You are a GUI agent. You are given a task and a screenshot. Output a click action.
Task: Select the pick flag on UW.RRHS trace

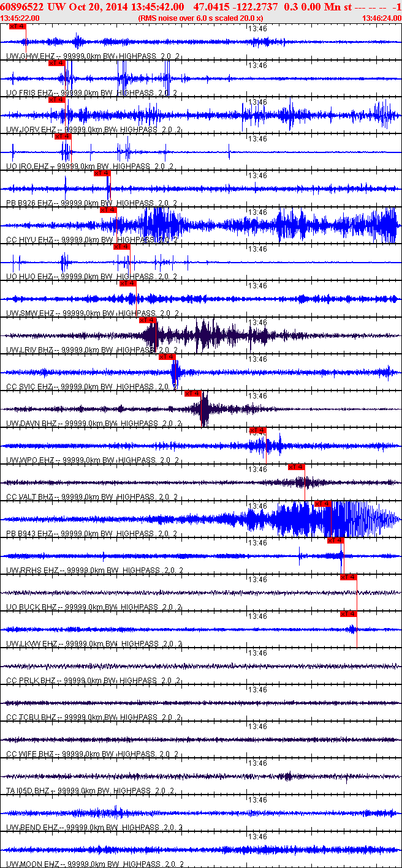tap(335, 541)
